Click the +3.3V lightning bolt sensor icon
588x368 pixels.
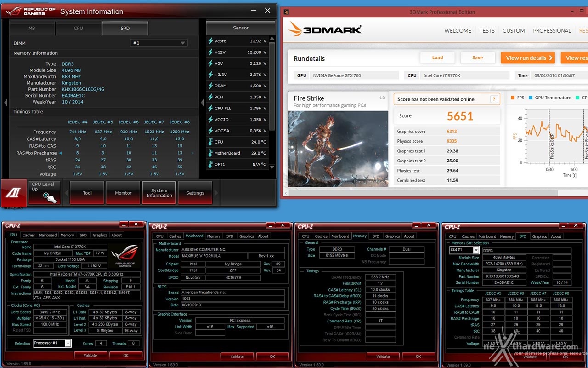point(210,75)
